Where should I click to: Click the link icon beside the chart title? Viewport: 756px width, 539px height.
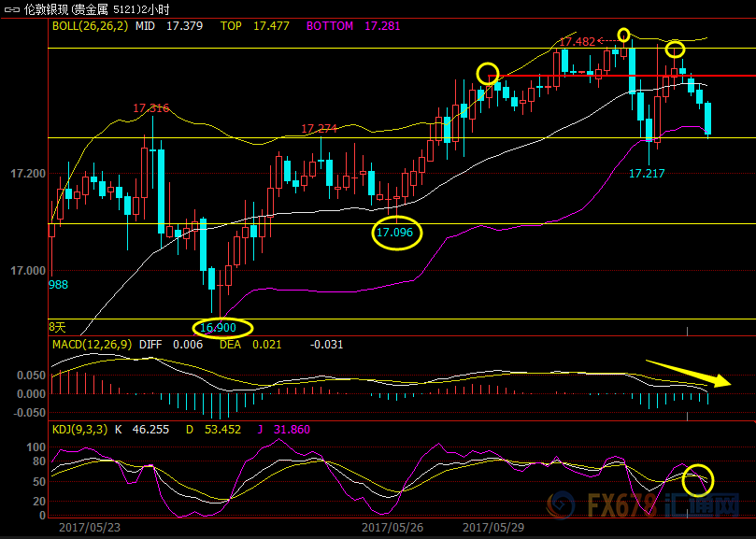[x=11, y=9]
